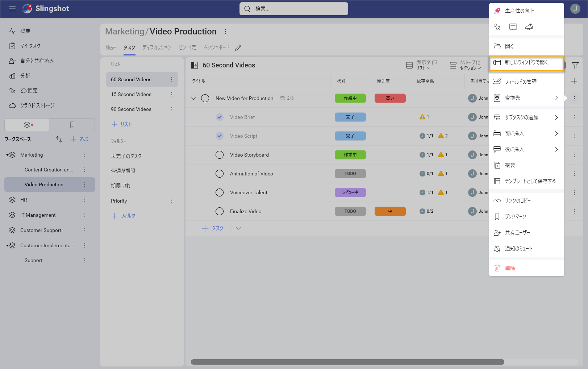Mark Finalize Video task as complete
The image size is (588, 369).
220,211
